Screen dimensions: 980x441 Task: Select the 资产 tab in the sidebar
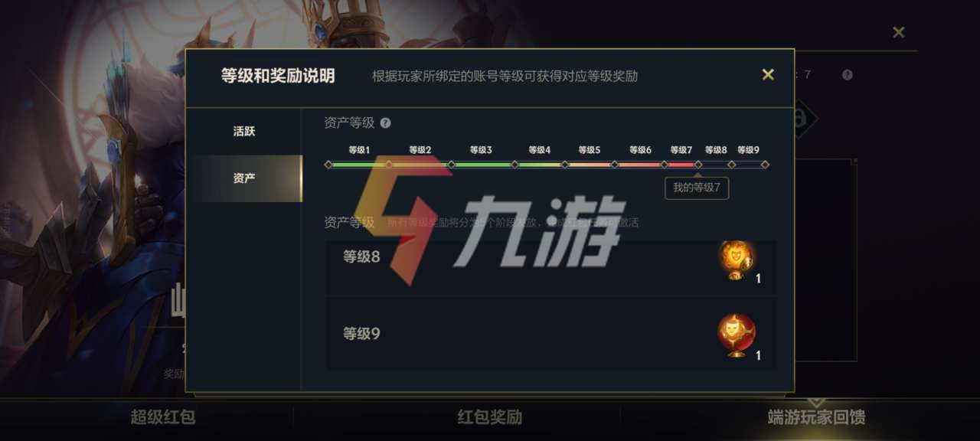click(244, 178)
